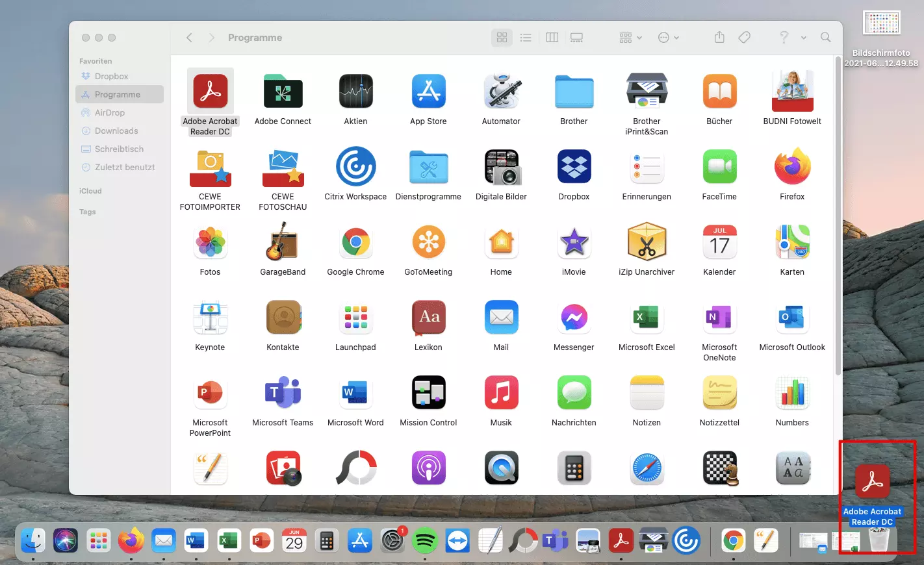Select the BUDNI Fotowelt app
Viewport: 924px width, 565px height.
coord(792,92)
